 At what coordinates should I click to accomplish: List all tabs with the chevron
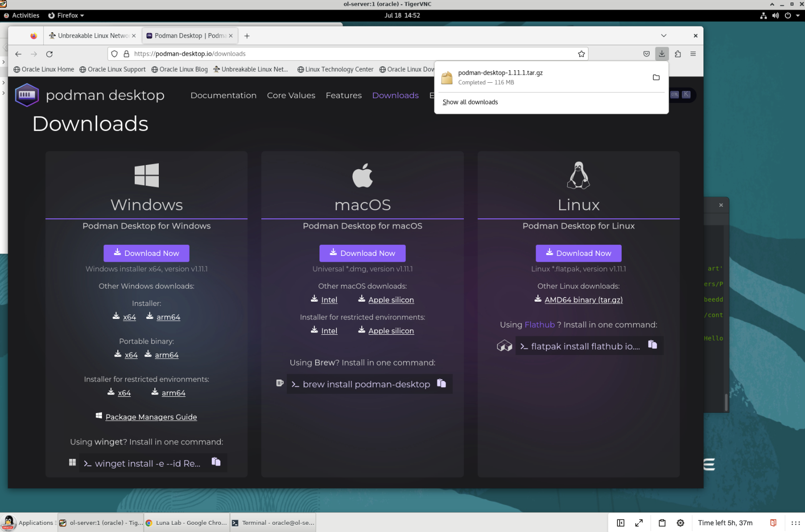coord(664,36)
